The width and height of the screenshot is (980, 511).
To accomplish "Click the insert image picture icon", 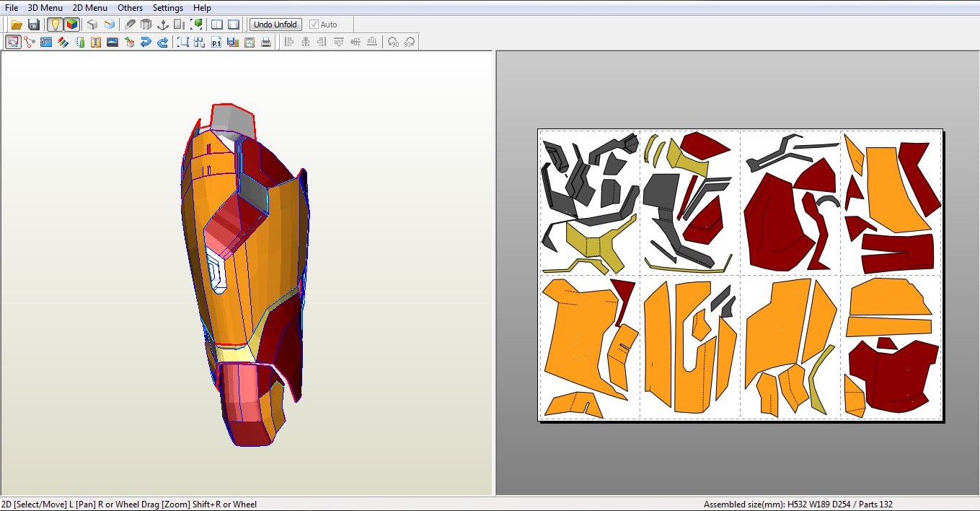I will pos(112,42).
